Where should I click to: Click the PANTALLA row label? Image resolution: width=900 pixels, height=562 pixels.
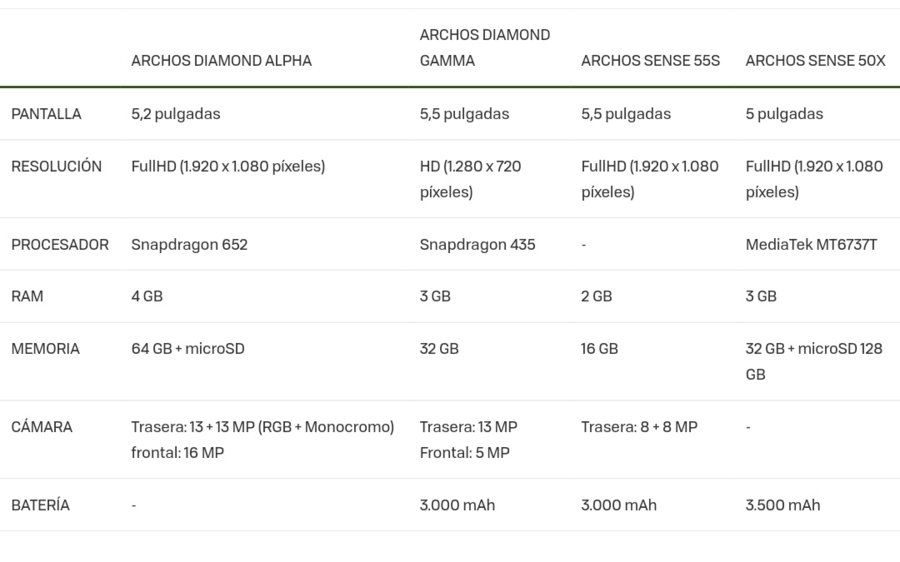(46, 114)
